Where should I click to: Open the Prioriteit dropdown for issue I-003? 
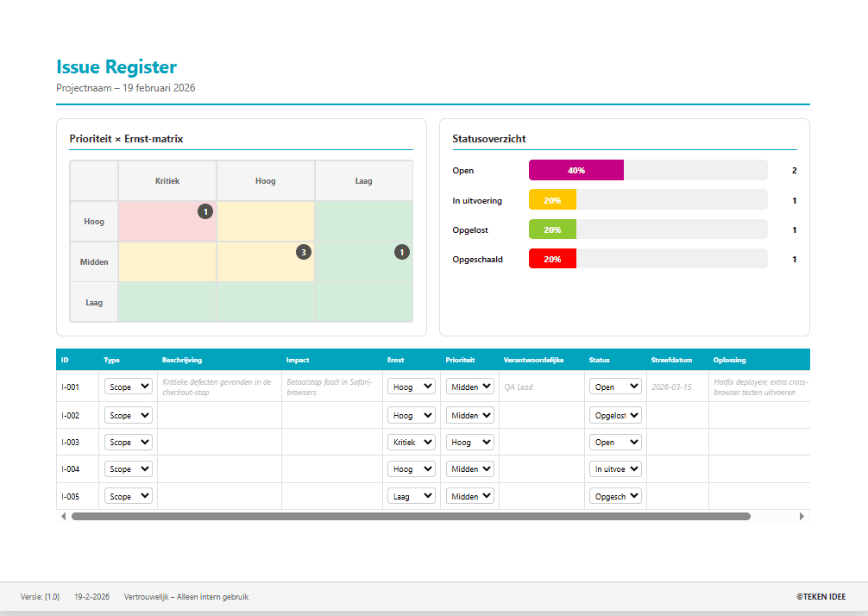[x=469, y=442]
